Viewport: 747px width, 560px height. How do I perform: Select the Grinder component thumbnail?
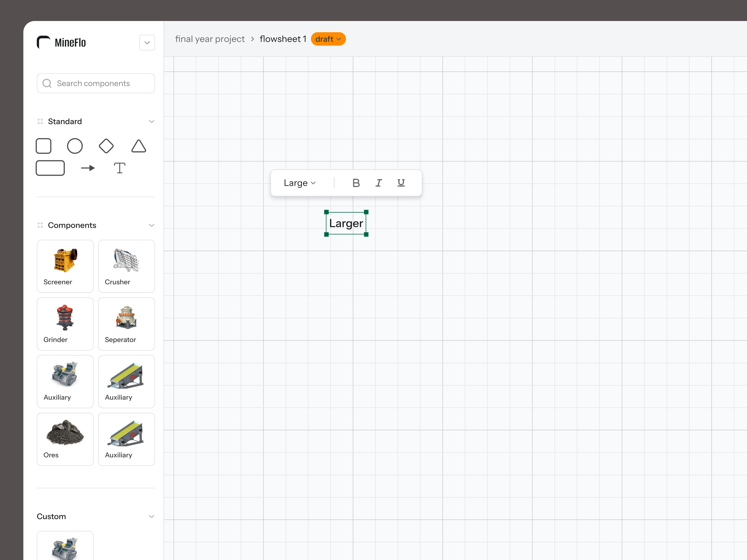65,324
